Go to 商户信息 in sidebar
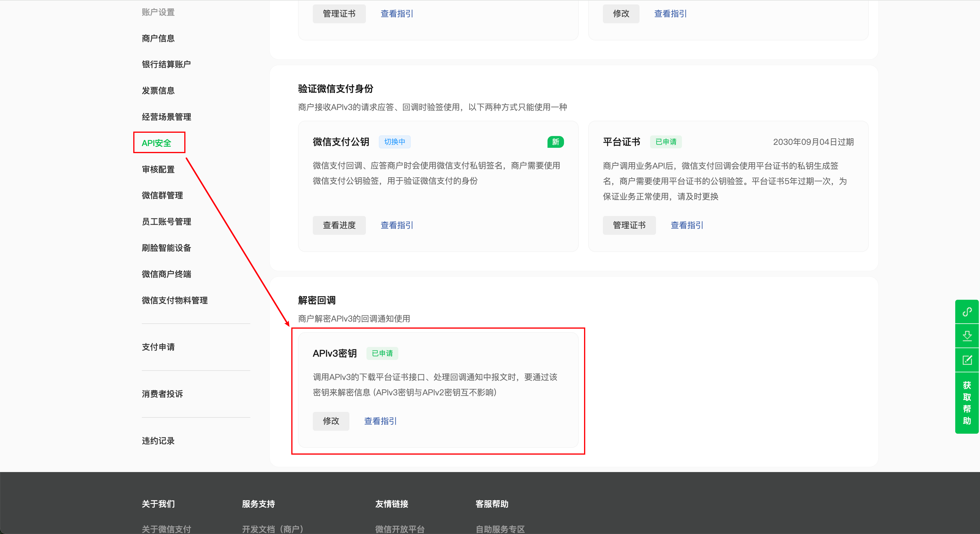 (158, 38)
